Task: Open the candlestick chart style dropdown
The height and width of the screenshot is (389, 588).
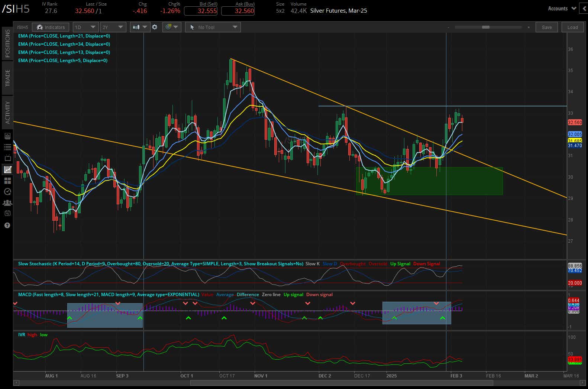Action: [140, 27]
